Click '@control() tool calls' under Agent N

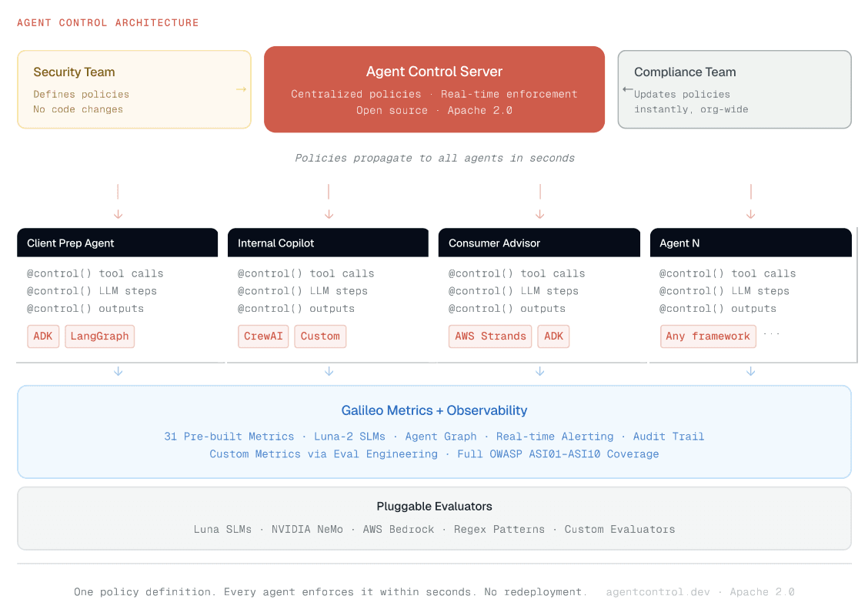[x=728, y=273]
